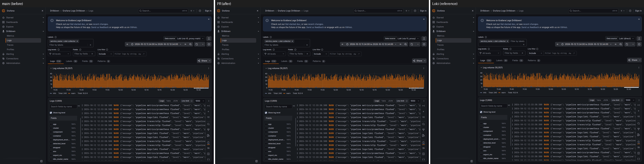Collapse Log volume section in PR (after) panel
This screenshot has width=644, height=164.
(x=266, y=68)
